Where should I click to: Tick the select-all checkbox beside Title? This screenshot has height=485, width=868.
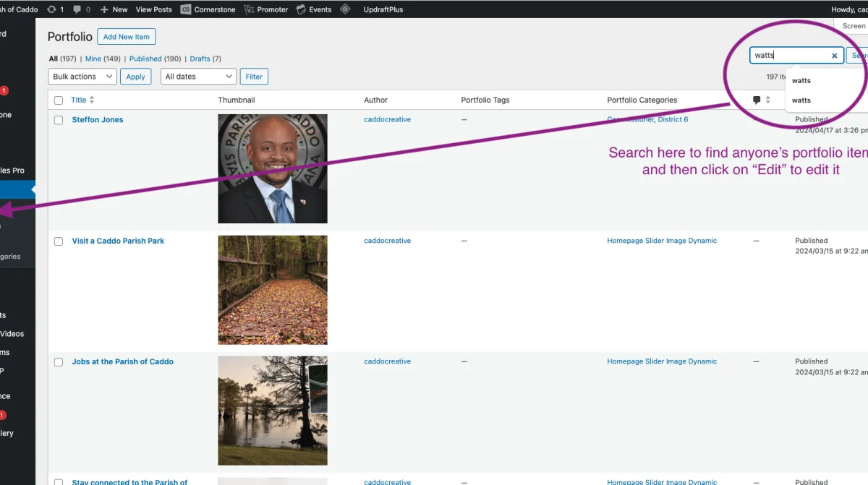click(x=59, y=100)
